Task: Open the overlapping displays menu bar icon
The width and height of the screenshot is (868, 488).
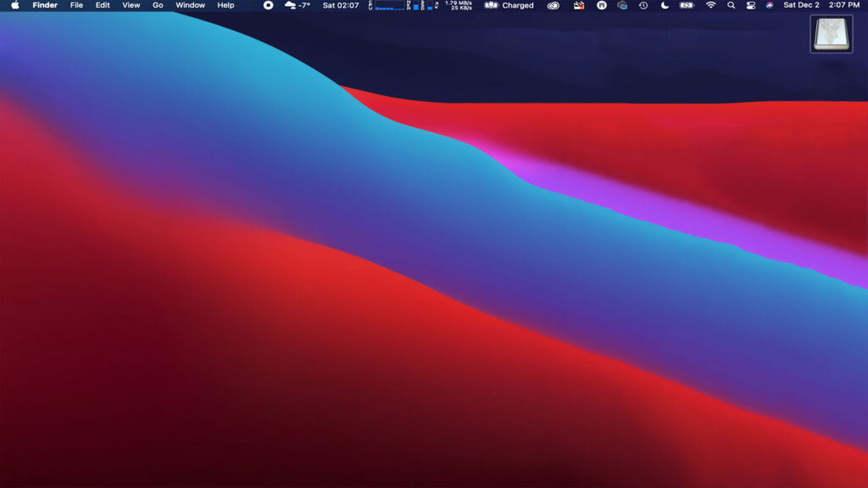Action: [x=622, y=5]
